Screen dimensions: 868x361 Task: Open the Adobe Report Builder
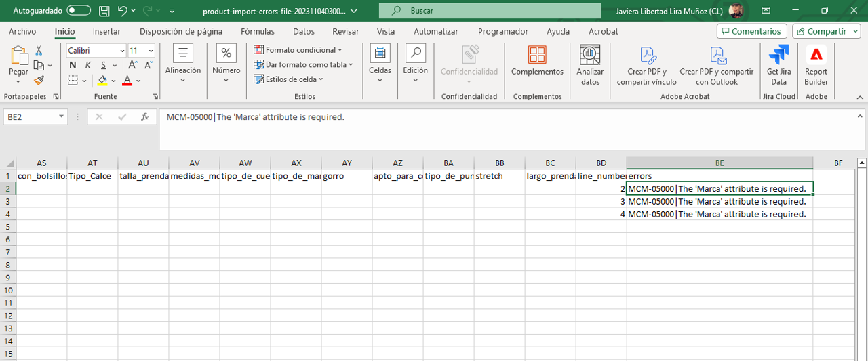click(x=816, y=66)
